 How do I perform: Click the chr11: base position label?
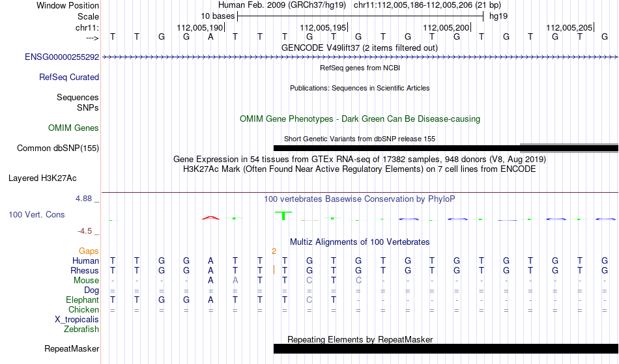click(x=87, y=27)
